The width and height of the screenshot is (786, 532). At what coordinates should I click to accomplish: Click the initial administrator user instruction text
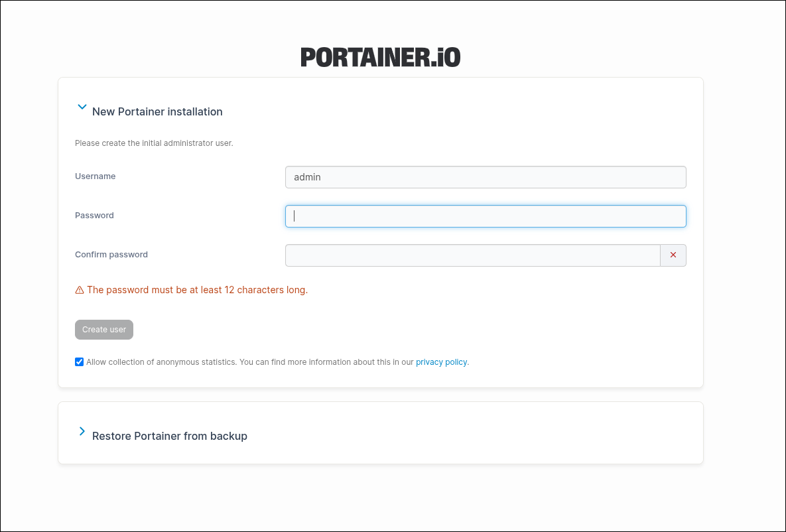coord(154,143)
